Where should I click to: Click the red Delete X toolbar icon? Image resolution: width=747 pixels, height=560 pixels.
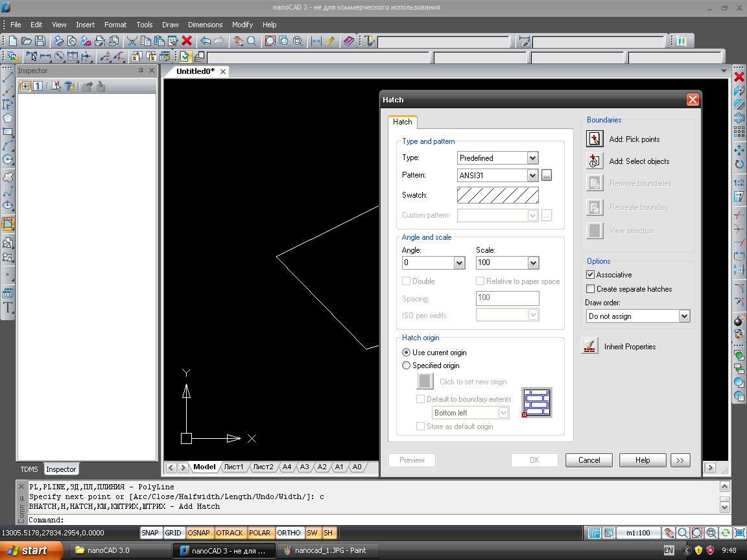coord(187,41)
